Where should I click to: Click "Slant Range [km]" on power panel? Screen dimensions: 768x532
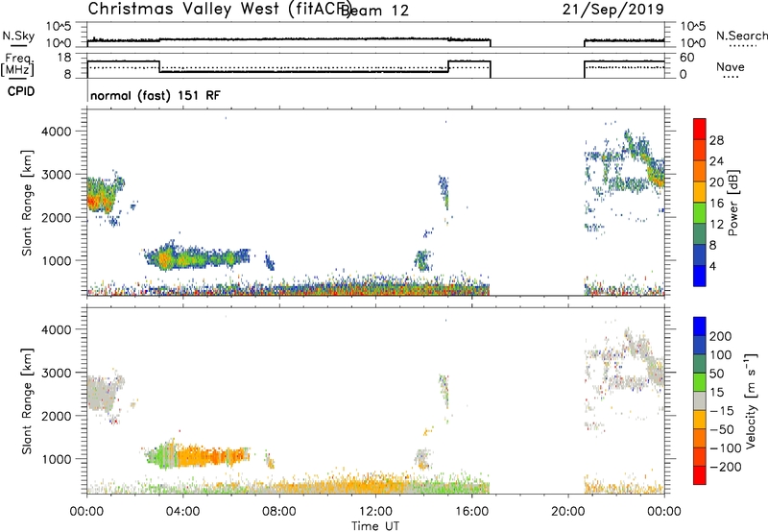coord(27,203)
